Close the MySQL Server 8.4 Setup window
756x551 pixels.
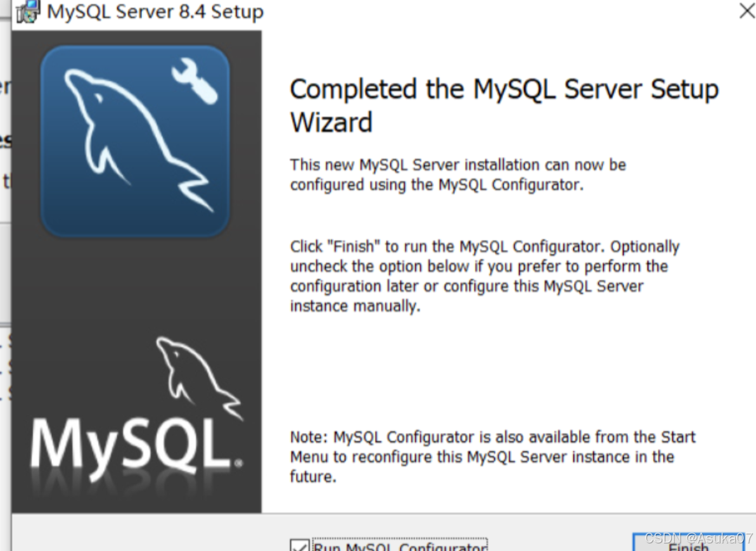coord(746,10)
